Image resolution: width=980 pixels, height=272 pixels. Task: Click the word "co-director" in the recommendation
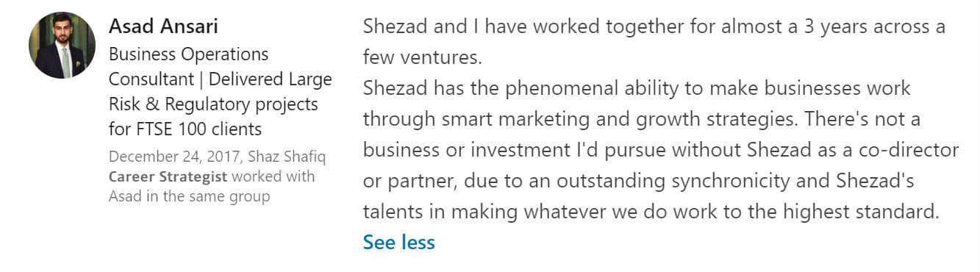click(x=909, y=149)
